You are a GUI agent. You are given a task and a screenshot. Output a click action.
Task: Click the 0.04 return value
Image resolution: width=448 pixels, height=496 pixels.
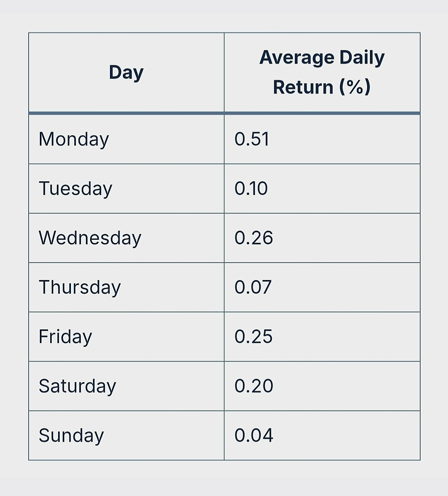[x=253, y=435]
